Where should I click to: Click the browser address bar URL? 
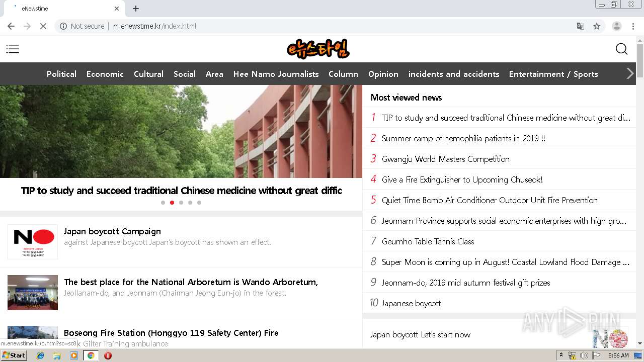(154, 26)
